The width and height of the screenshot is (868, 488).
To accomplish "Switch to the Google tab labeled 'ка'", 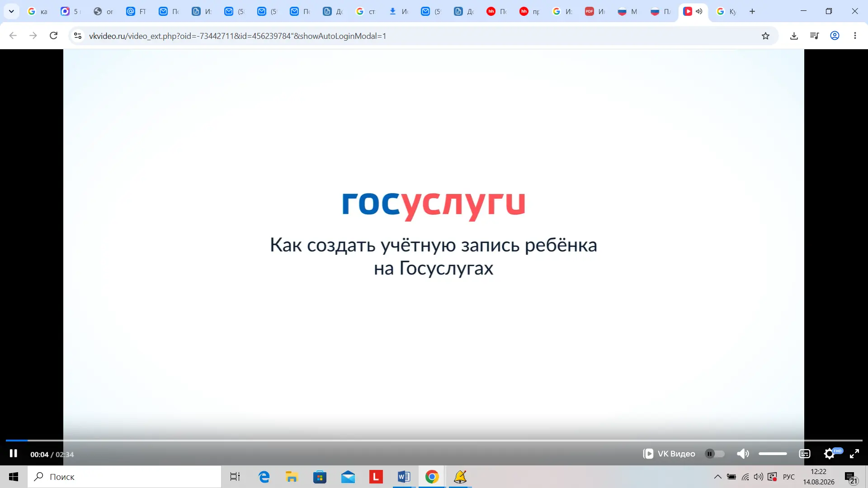I will pos(38,11).
